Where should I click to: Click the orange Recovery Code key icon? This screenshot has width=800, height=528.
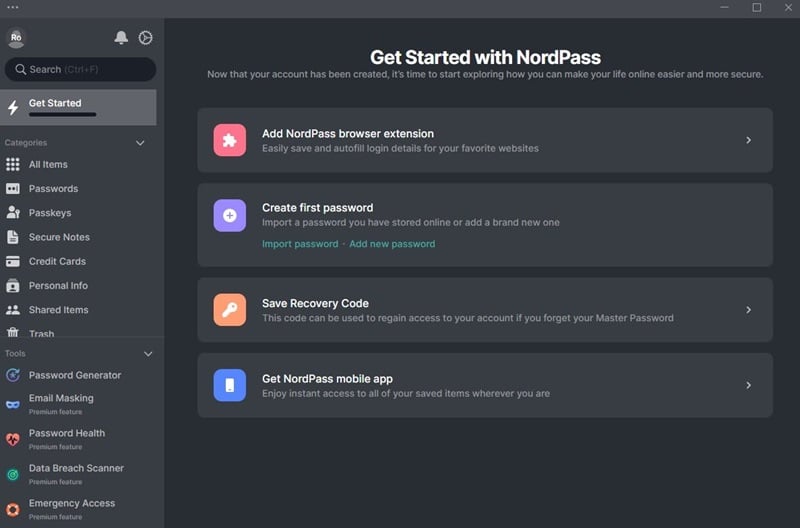click(230, 310)
